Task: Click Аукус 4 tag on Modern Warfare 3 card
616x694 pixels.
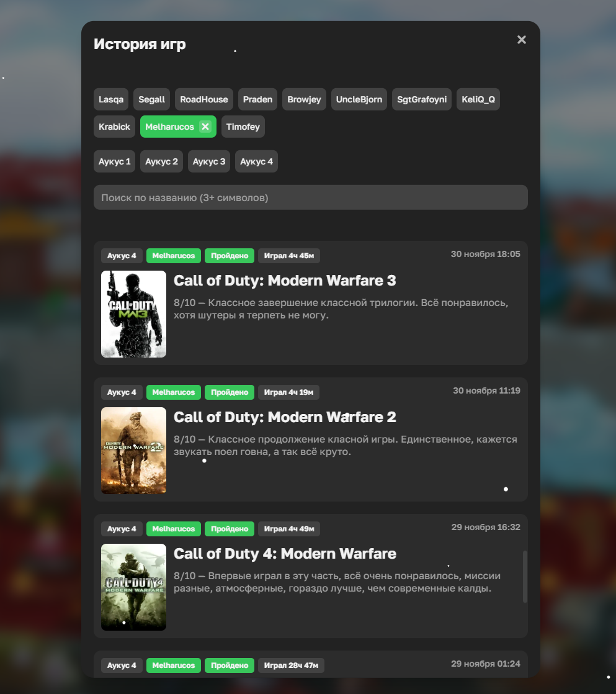Action: (x=122, y=256)
